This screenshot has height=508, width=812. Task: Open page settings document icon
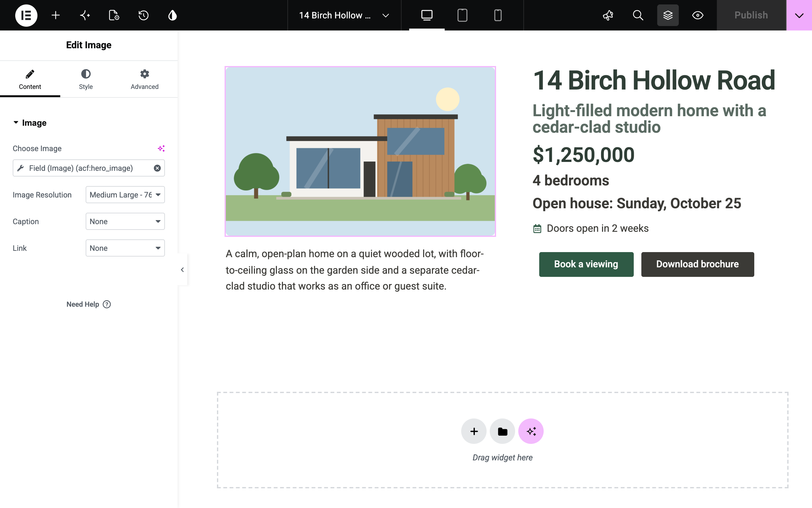[114, 15]
